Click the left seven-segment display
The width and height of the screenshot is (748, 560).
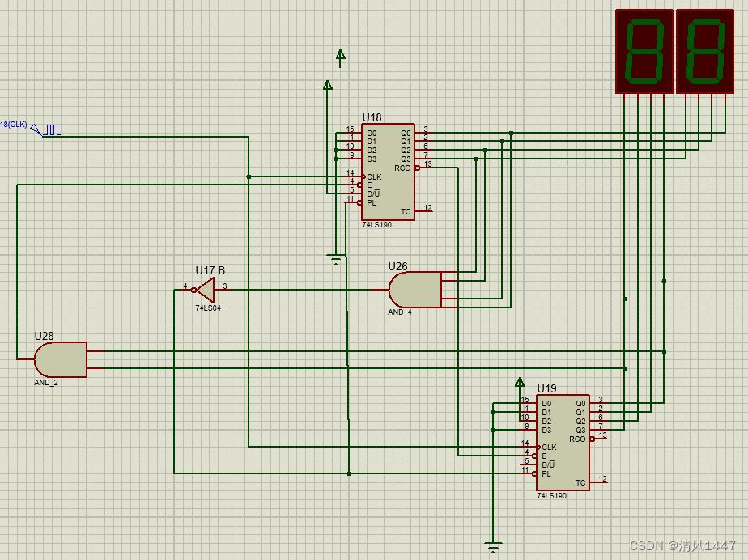coord(644,52)
